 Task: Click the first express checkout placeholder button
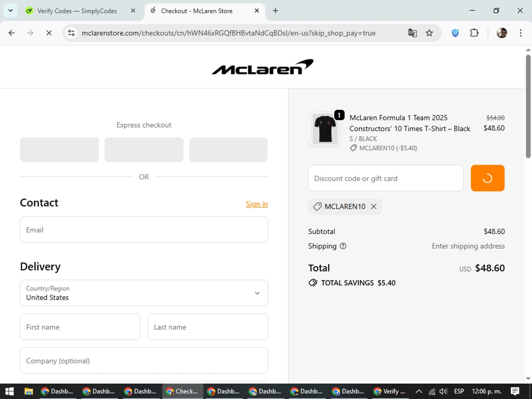click(x=59, y=150)
